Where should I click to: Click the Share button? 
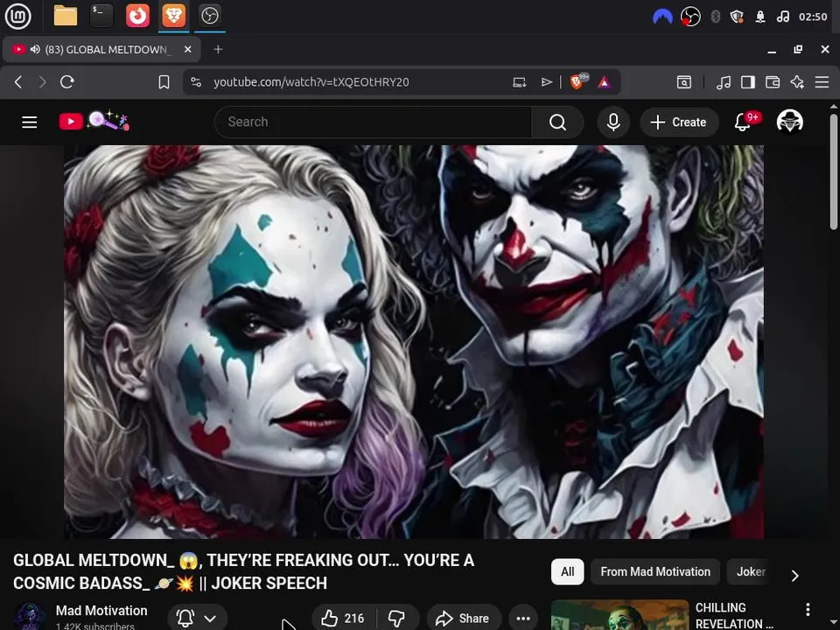point(464,619)
